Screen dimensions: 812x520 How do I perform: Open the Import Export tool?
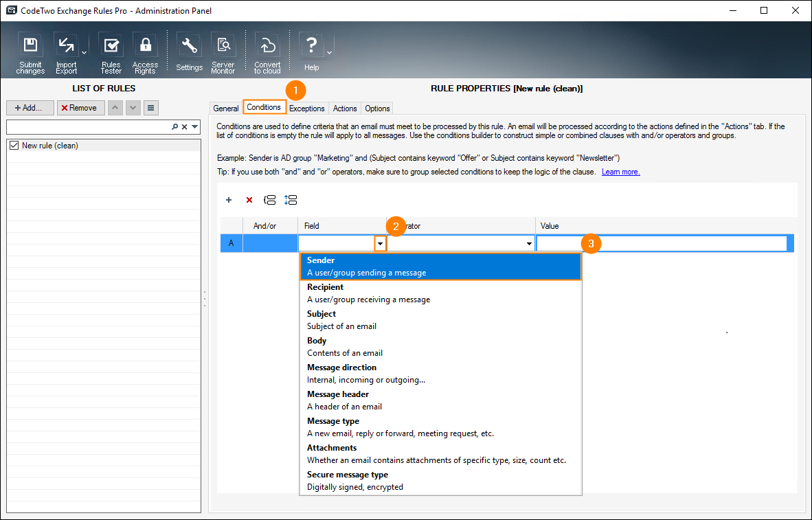(x=66, y=54)
